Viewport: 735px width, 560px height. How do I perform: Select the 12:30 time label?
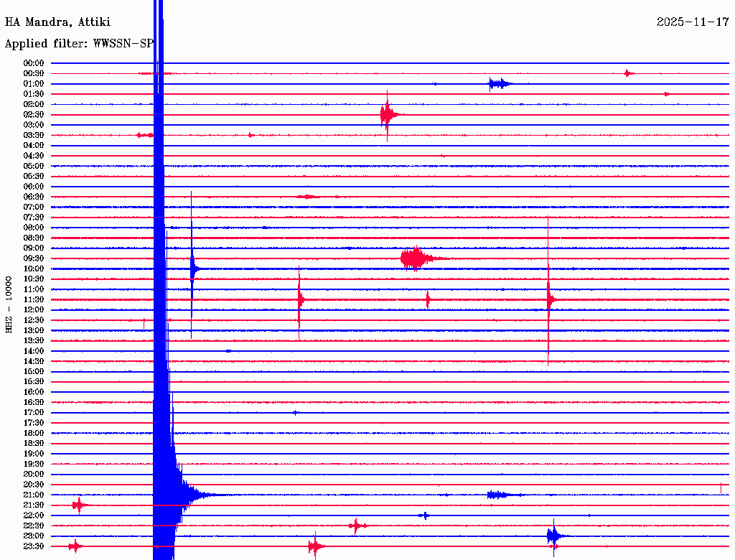[x=34, y=320]
